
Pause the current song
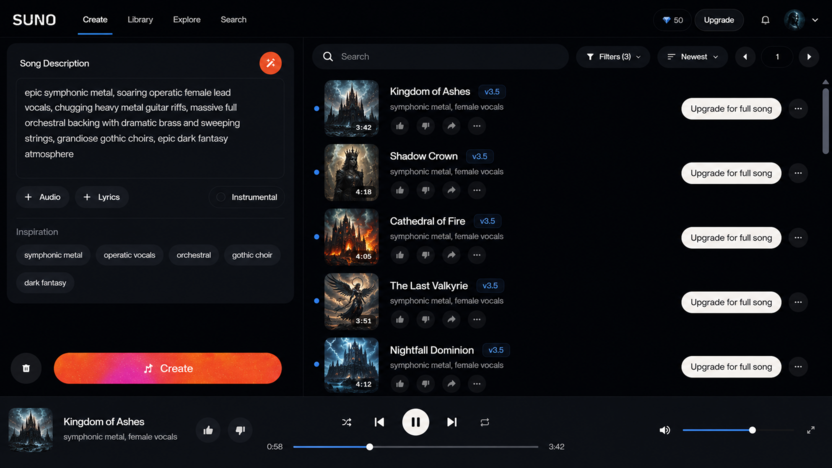415,422
